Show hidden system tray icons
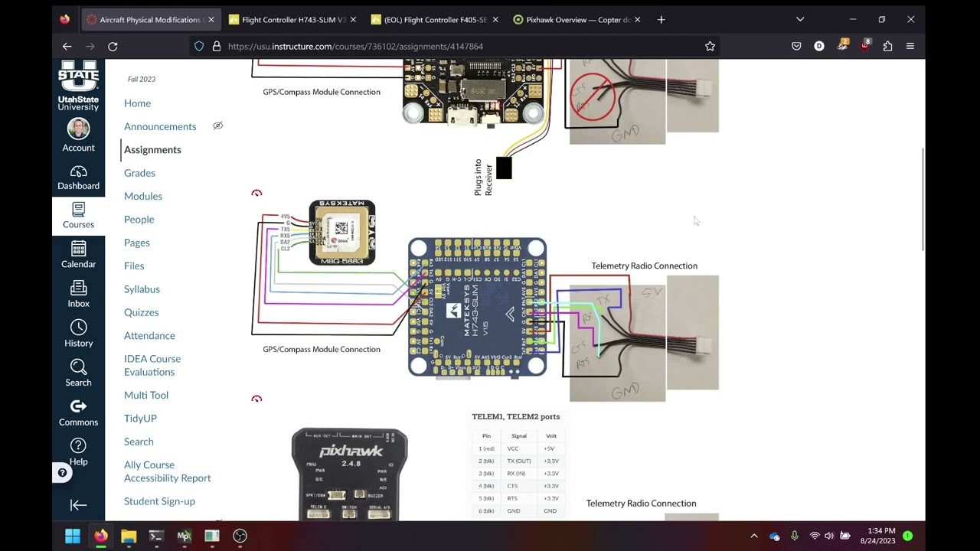Image resolution: width=980 pixels, height=551 pixels. [x=753, y=536]
